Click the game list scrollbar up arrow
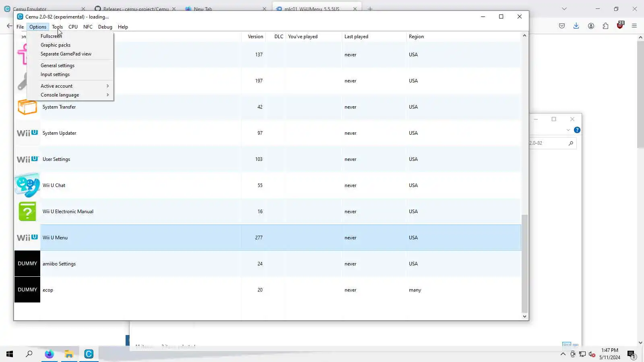 [524, 36]
